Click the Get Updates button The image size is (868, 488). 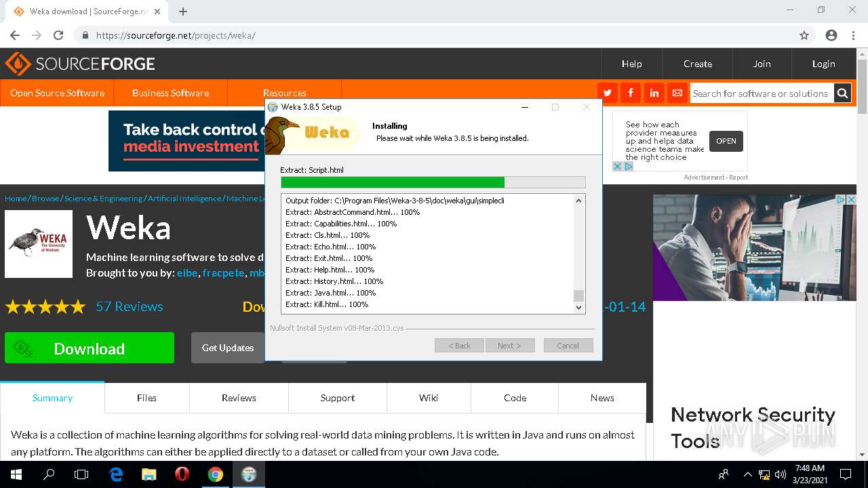[x=228, y=348]
